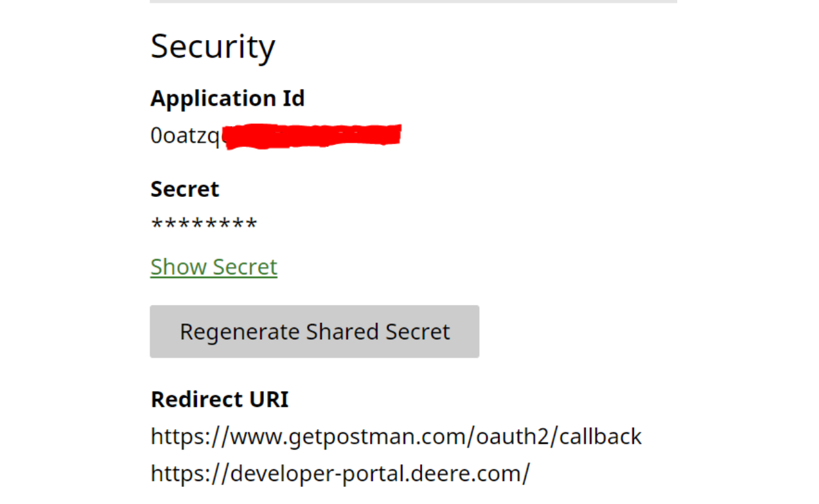Click the word 'Secret' in the Show Secret link
Viewport: 819px width, 504px height.
[x=245, y=267]
